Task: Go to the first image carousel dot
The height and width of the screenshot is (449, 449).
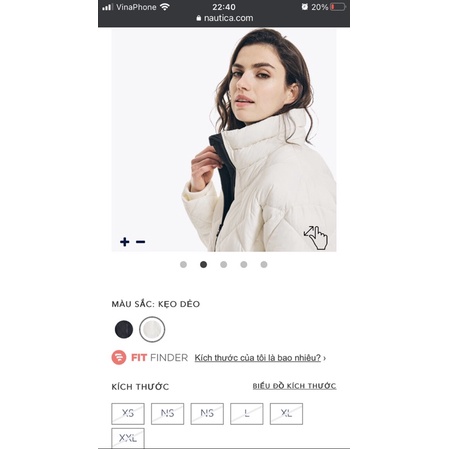Action: point(183,264)
